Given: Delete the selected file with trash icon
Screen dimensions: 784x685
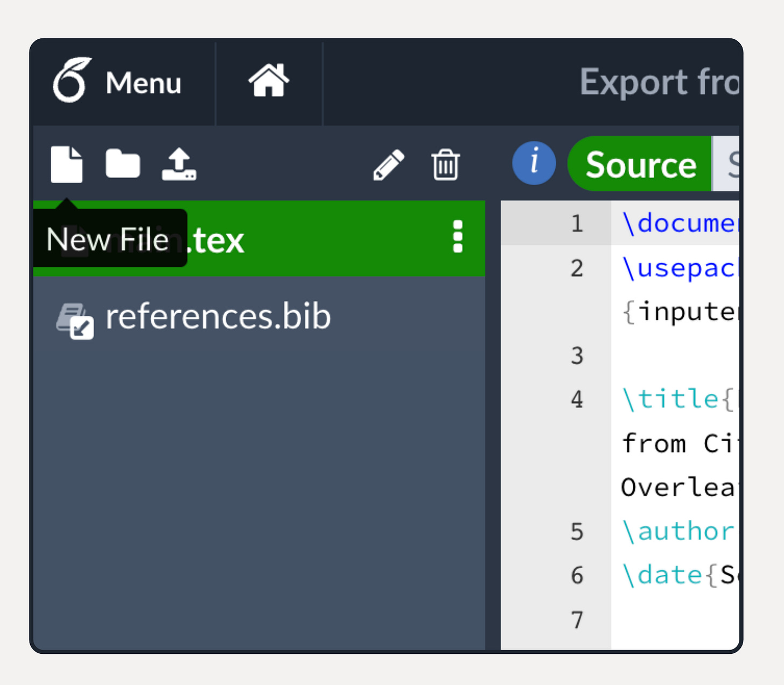Looking at the screenshot, I should coord(445,165).
